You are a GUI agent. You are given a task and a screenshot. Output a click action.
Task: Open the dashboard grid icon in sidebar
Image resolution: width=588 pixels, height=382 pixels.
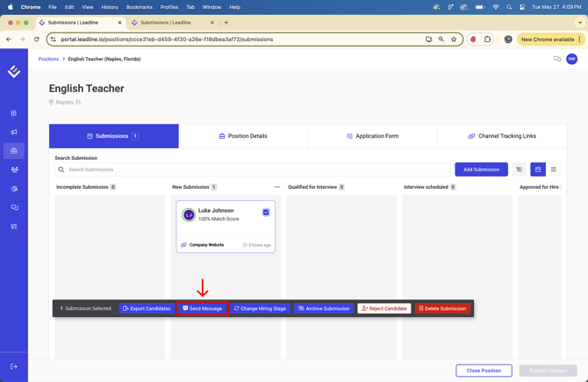(14, 113)
